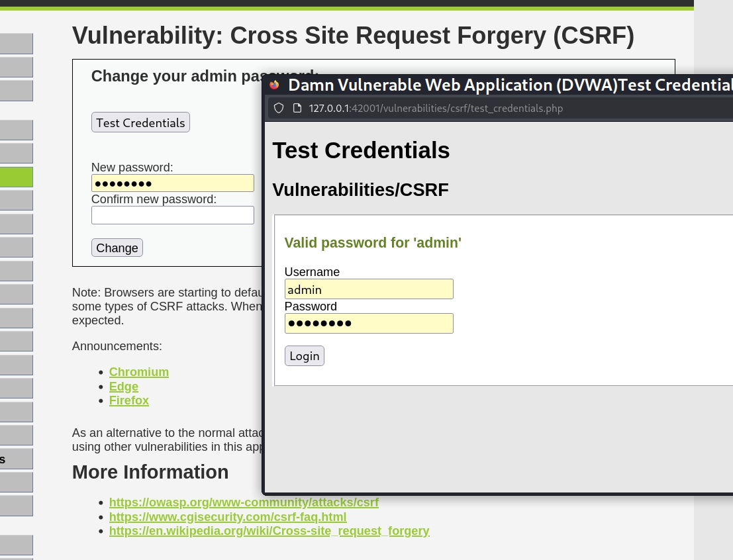Click the Login button in popup
Screen dimensions: 733x560
click(x=305, y=355)
